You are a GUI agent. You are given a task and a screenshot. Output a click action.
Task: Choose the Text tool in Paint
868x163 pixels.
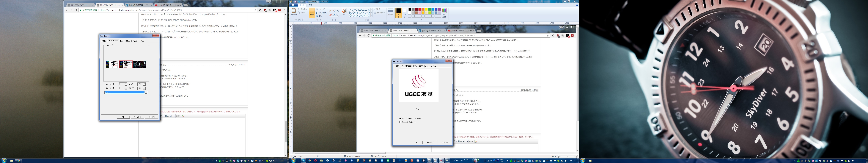pyautogui.click(x=338, y=11)
